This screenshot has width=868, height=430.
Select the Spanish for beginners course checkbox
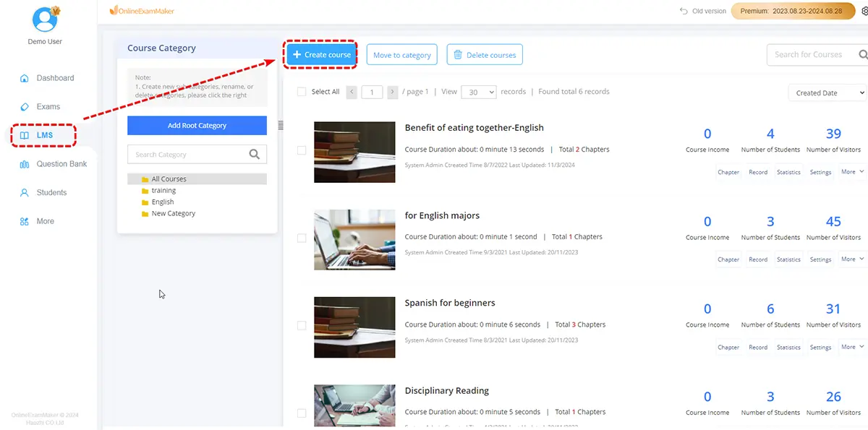click(302, 326)
